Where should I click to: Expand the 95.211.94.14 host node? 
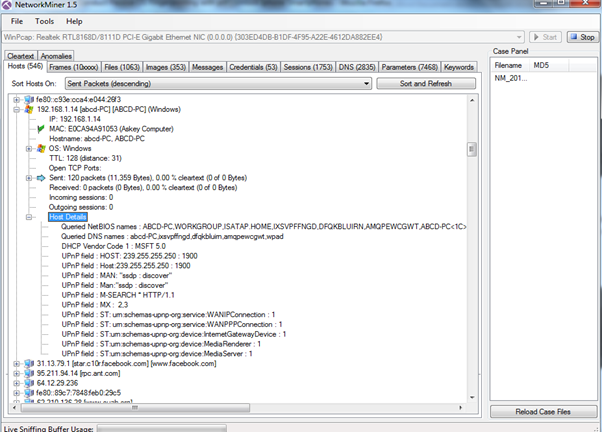(17, 373)
